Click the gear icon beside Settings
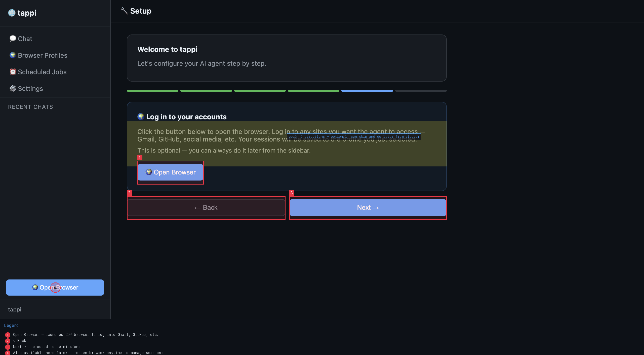The width and height of the screenshot is (644, 355). 13,88
